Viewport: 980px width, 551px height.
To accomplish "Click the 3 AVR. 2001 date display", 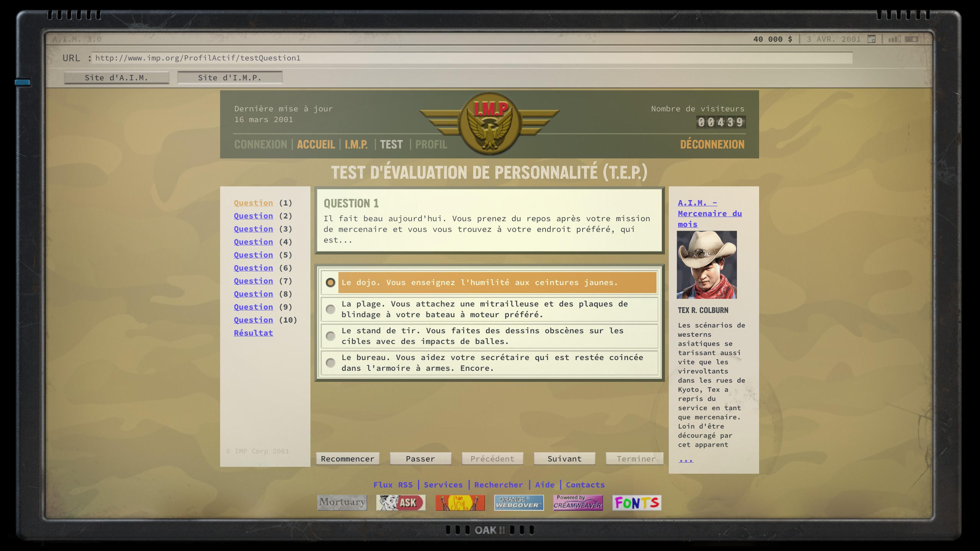I will pos(833,39).
